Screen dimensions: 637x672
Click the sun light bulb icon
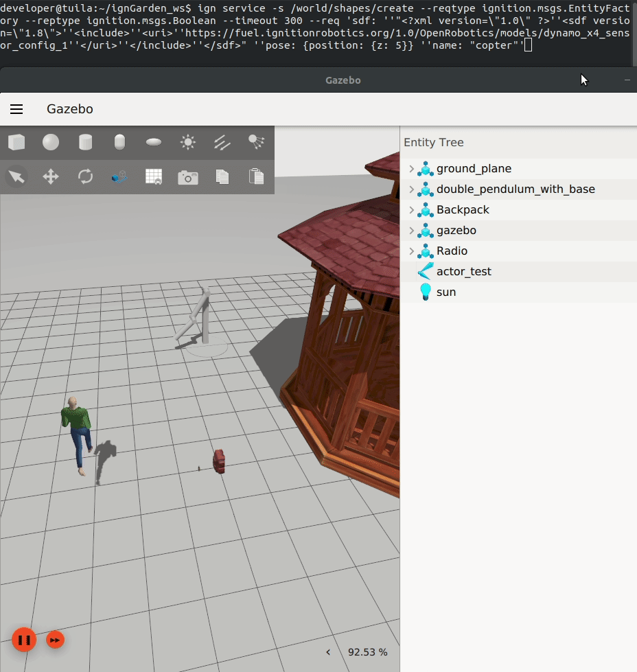click(425, 292)
